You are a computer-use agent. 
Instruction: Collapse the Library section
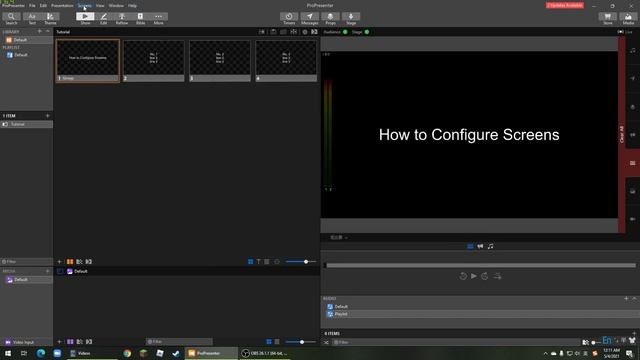[48, 31]
